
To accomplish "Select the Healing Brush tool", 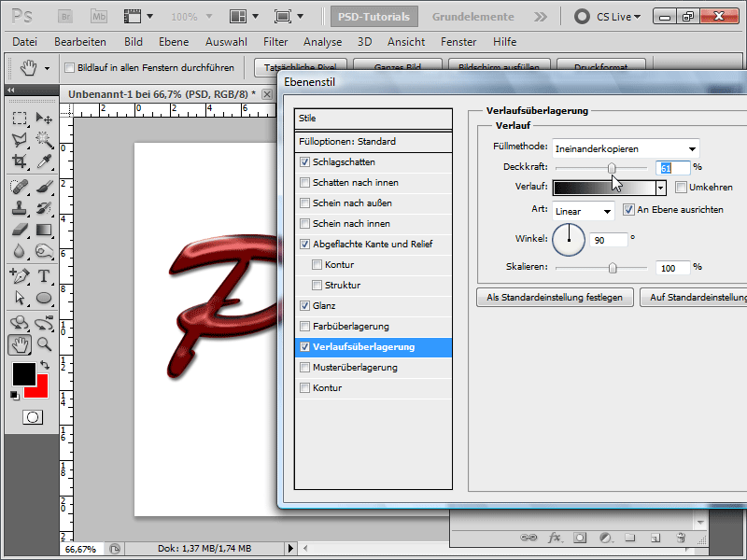I will 20,187.
